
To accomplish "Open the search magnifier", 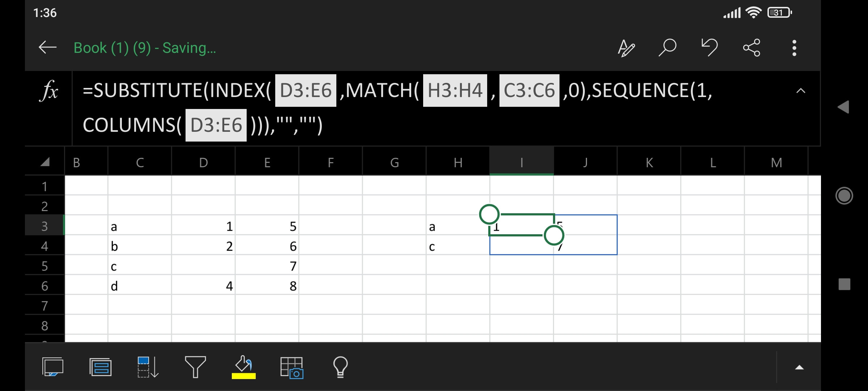I will (x=668, y=47).
